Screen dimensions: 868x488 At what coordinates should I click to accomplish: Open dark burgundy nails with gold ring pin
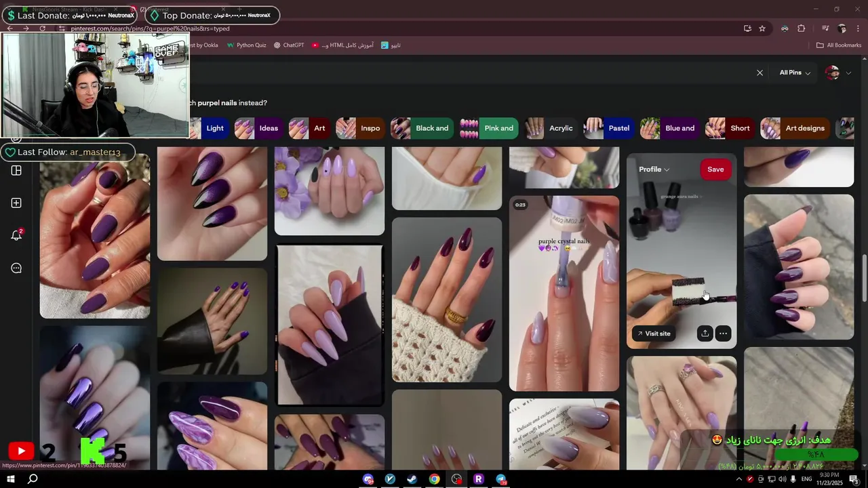pyautogui.click(x=447, y=300)
